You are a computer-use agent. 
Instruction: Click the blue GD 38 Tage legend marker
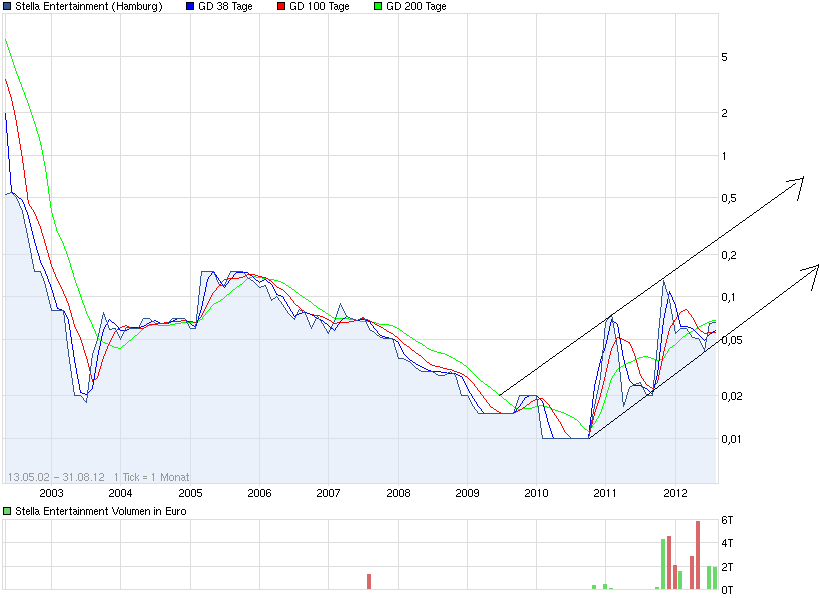[x=190, y=6]
